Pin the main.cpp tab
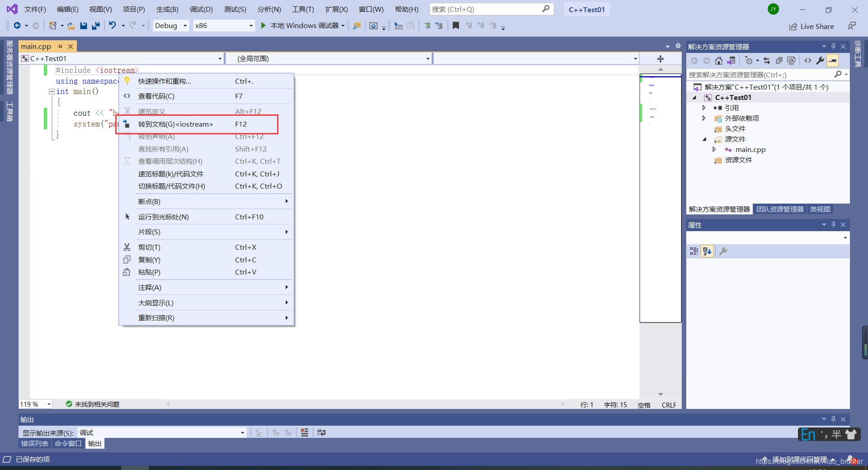 pyautogui.click(x=60, y=46)
